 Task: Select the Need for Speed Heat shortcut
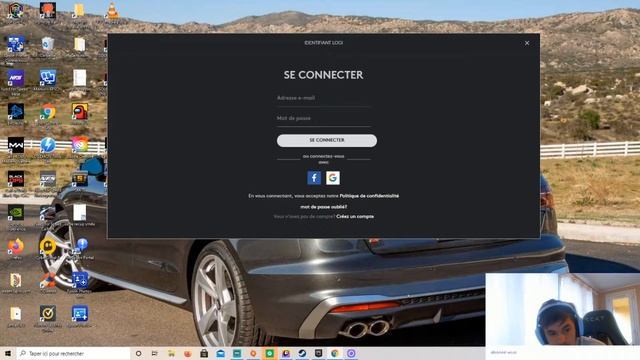click(x=16, y=78)
